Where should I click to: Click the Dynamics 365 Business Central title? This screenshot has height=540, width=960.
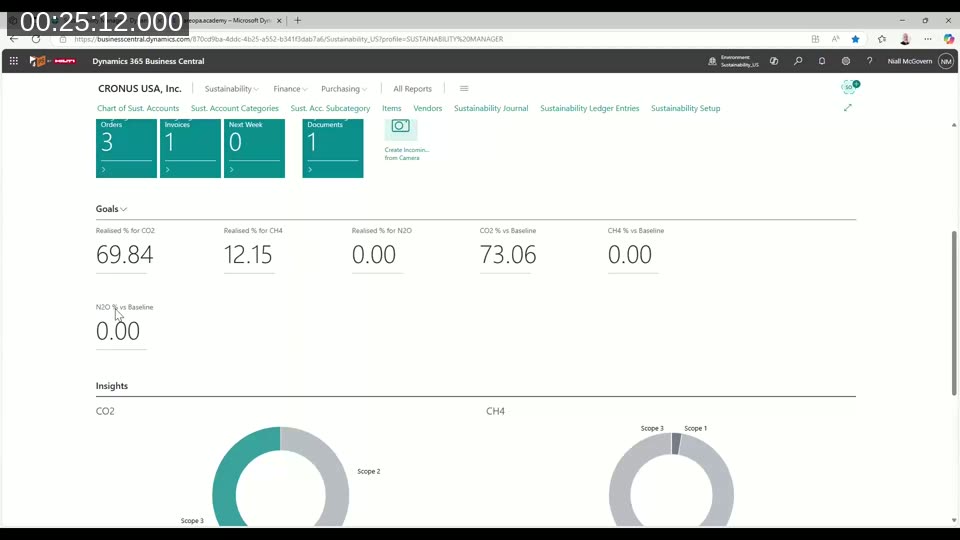(148, 61)
